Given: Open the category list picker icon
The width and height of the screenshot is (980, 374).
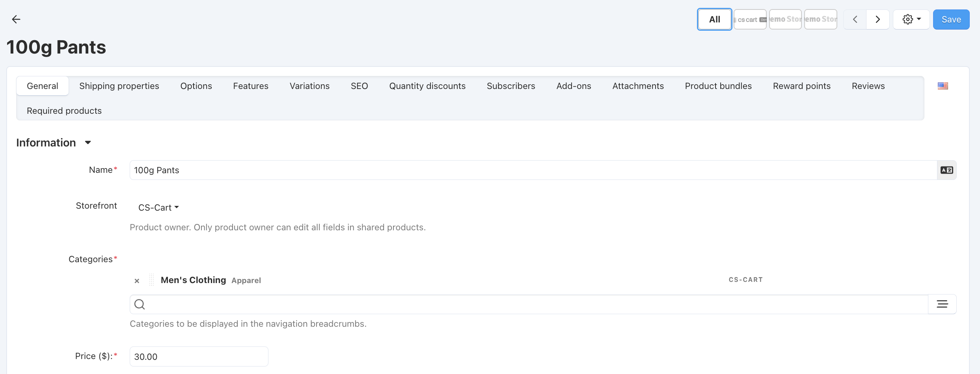Looking at the screenshot, I should (942, 304).
